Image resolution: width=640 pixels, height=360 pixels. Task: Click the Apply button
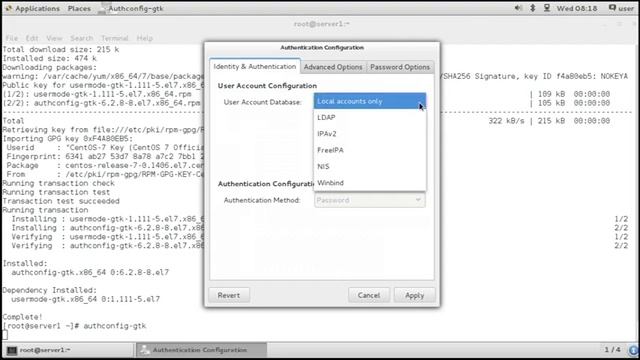(x=414, y=295)
